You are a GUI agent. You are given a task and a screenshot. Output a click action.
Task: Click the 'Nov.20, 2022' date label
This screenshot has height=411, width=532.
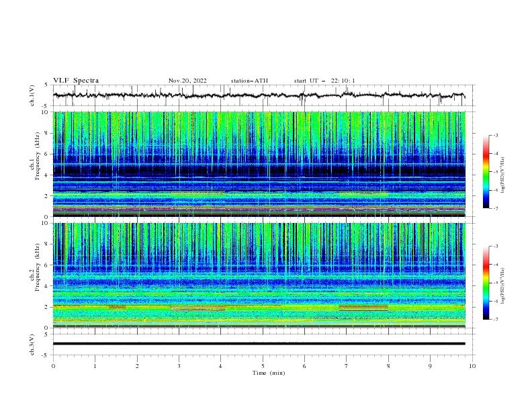click(187, 81)
